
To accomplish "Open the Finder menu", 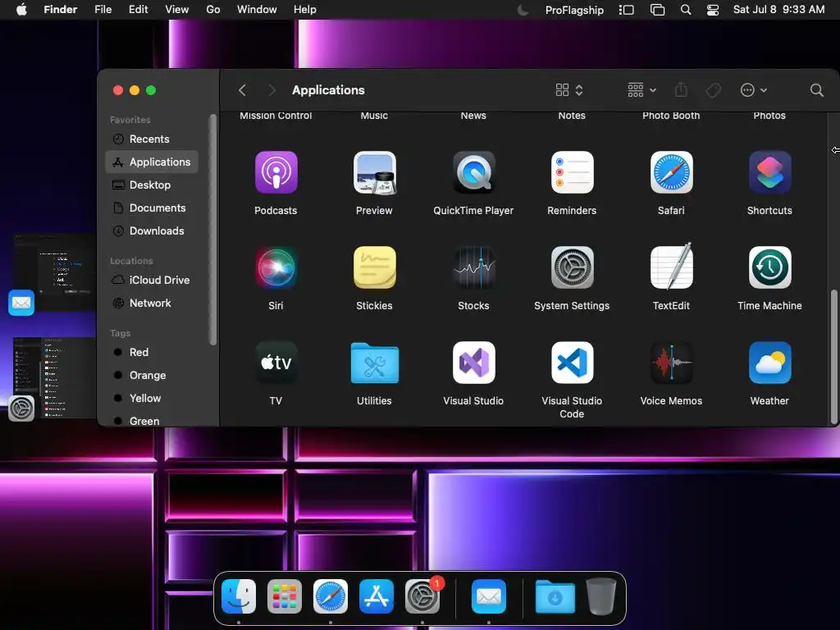I will click(x=61, y=10).
